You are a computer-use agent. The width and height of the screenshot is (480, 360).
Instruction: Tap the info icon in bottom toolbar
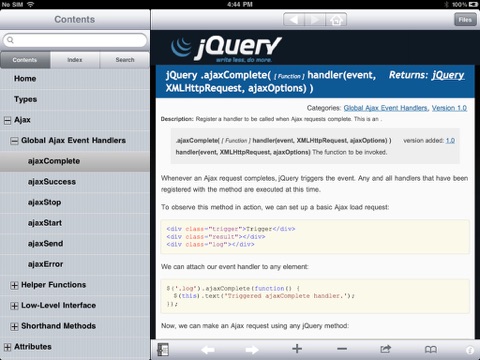(x=470, y=350)
